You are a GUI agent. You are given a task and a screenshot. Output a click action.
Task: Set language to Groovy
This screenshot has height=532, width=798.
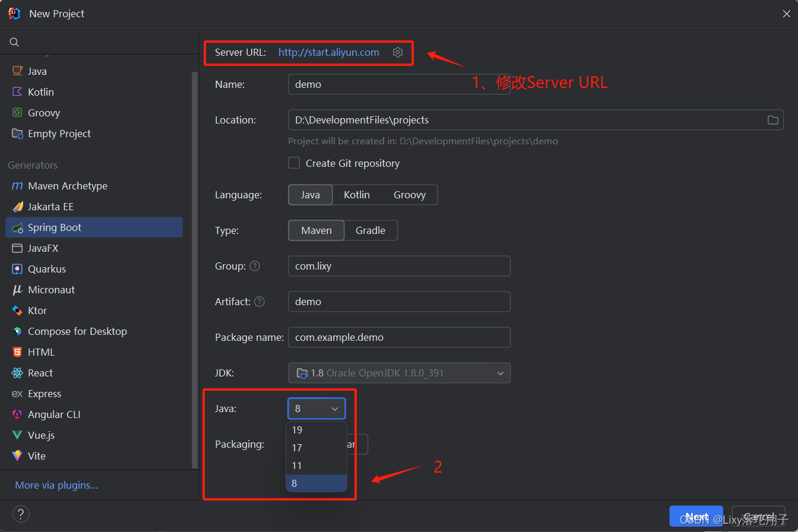410,195
